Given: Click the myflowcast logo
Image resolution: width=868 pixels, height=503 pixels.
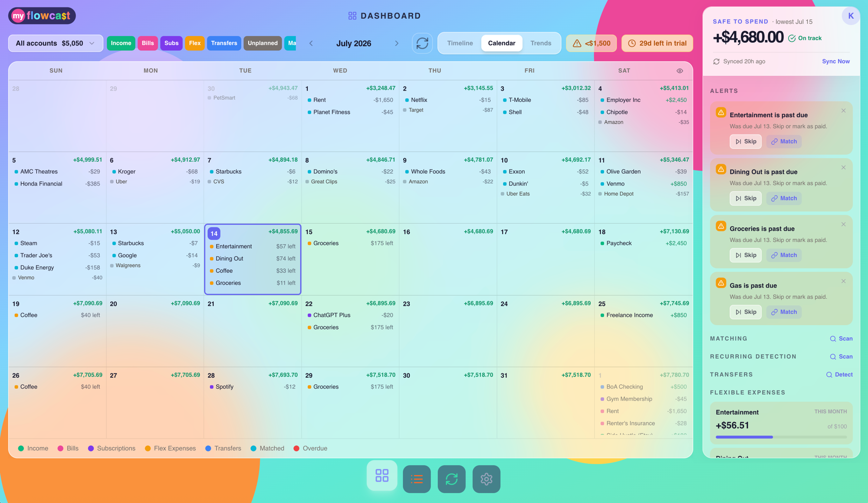Looking at the screenshot, I should pos(42,16).
